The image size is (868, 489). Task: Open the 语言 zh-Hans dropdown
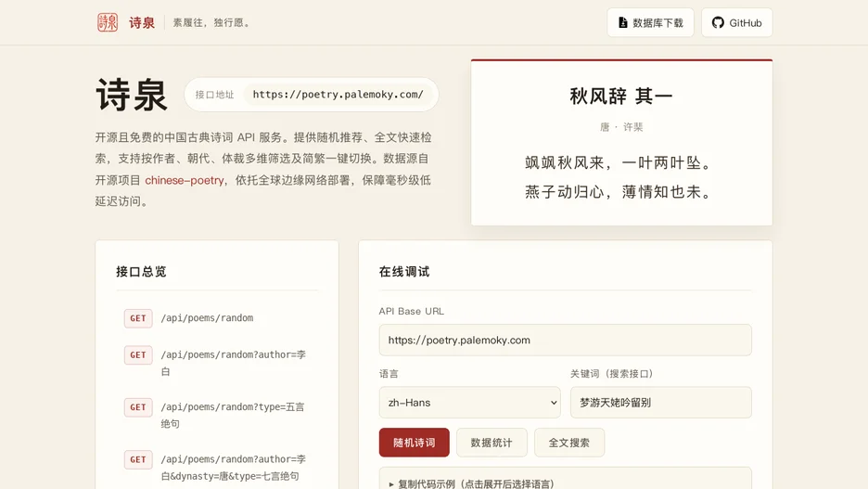point(469,403)
